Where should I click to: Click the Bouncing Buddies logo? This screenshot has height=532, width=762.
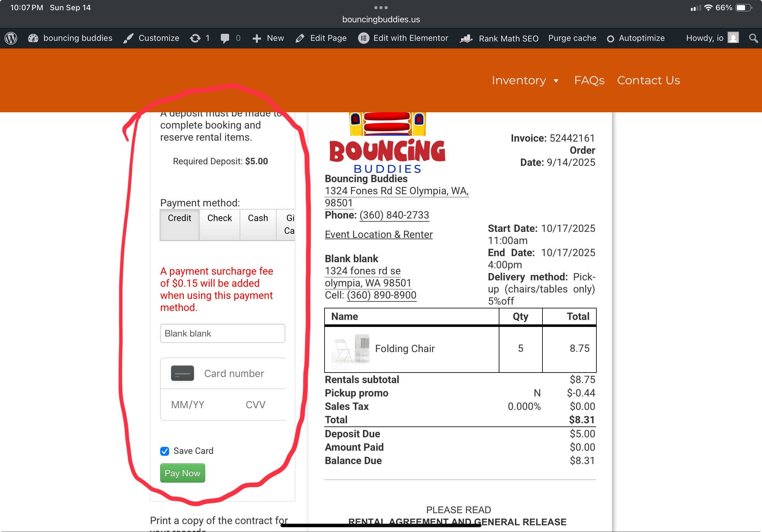tap(387, 143)
